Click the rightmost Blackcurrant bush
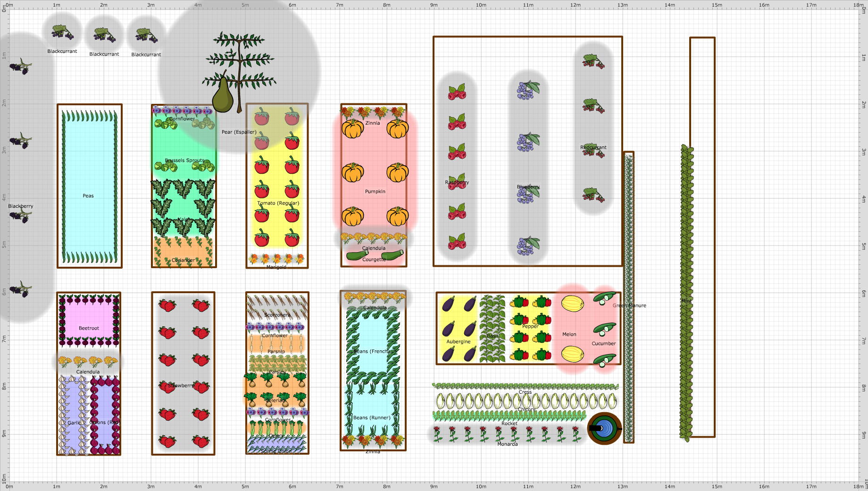This screenshot has height=491, width=868. click(146, 35)
